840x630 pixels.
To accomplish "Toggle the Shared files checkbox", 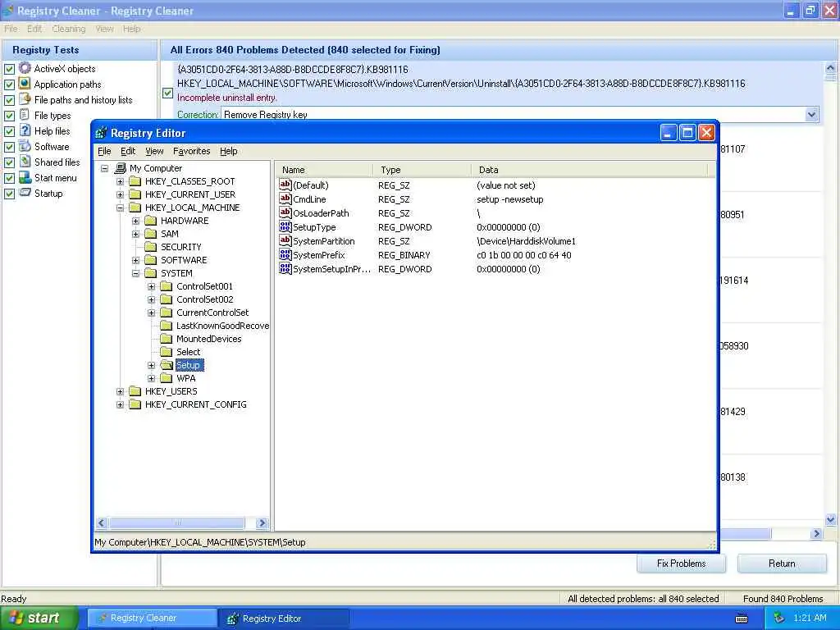I will pyautogui.click(x=9, y=162).
